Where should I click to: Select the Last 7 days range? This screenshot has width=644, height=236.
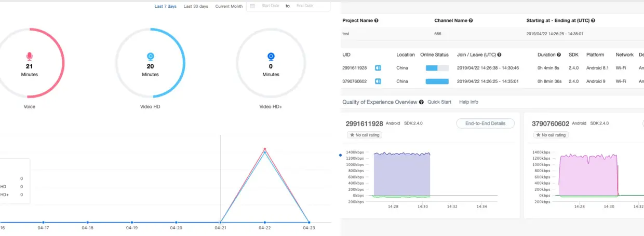coord(166,6)
